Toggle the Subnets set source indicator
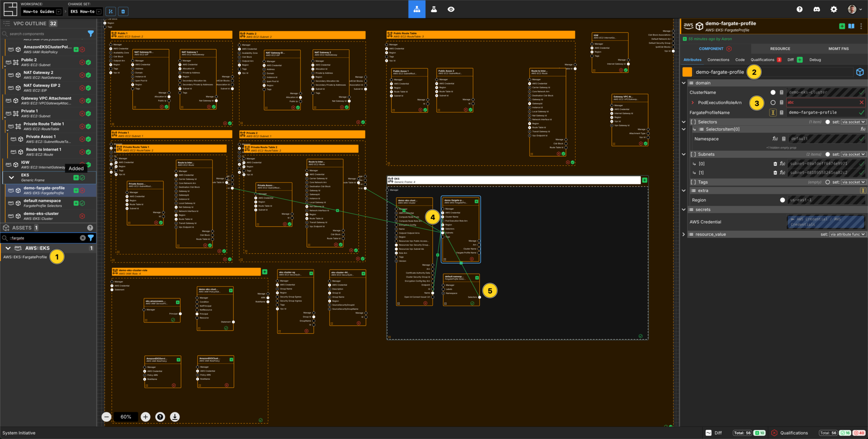This screenshot has height=439, width=868. pyautogui.click(x=828, y=154)
